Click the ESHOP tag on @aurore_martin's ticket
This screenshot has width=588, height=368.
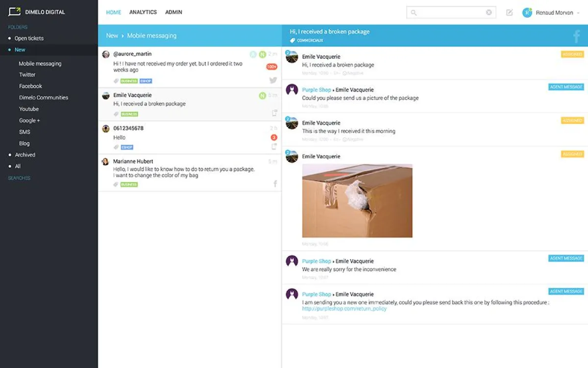(x=146, y=81)
